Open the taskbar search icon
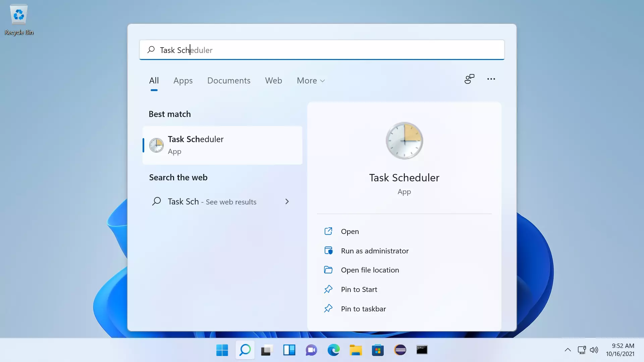The image size is (644, 362). 245,350
